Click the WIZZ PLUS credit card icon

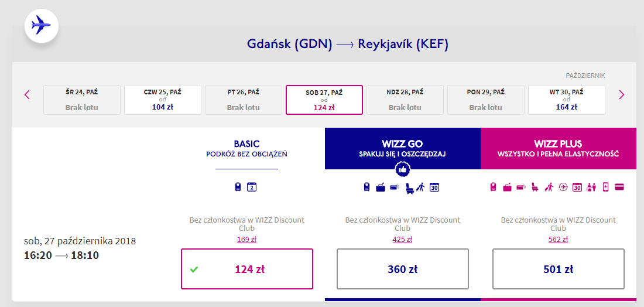[619, 187]
